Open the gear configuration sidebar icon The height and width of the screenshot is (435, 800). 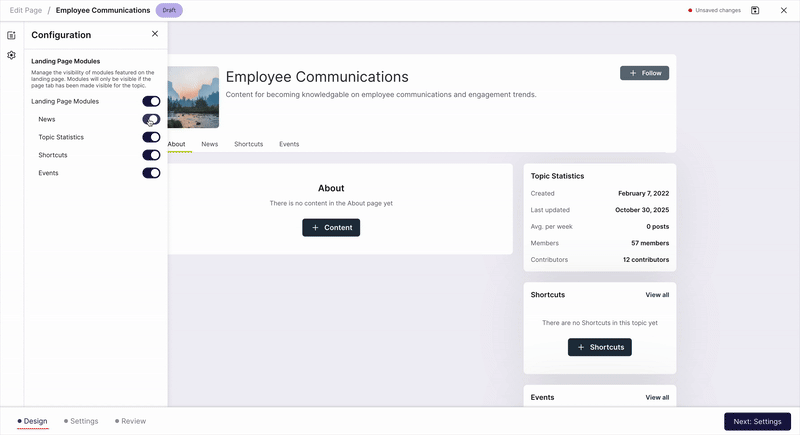tap(11, 55)
